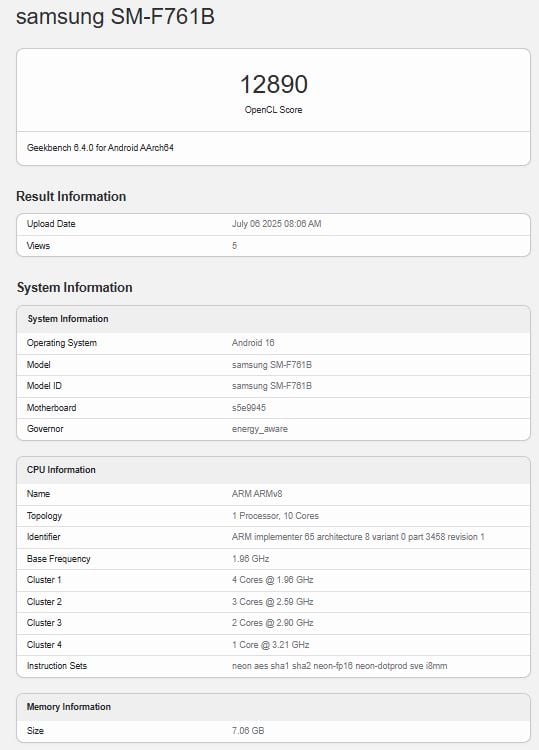Select the OpenCL Score label
539x750 pixels.
(274, 110)
